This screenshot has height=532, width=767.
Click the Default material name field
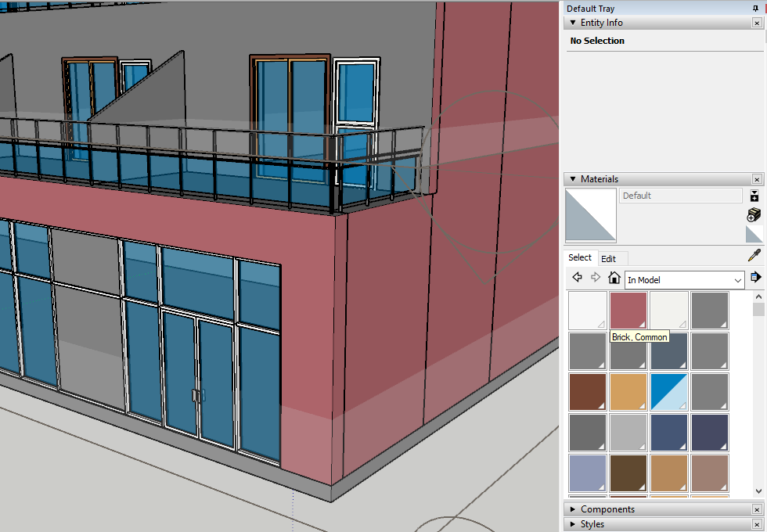point(680,195)
